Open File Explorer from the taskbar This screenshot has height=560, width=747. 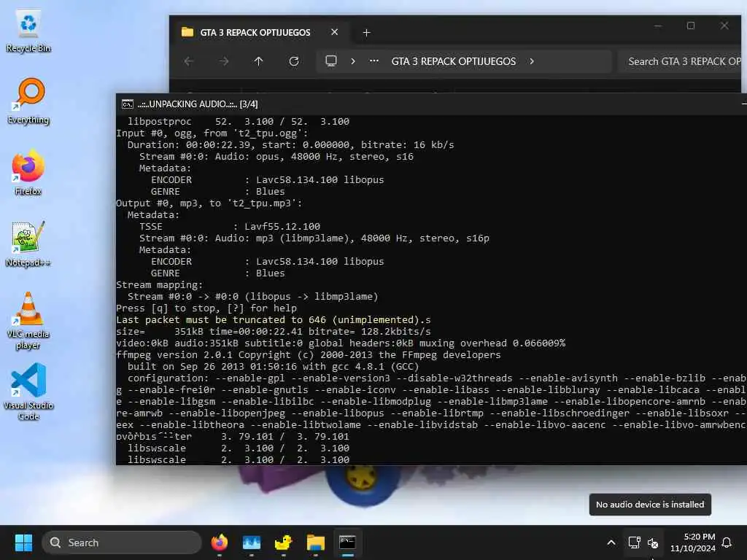[315, 542]
